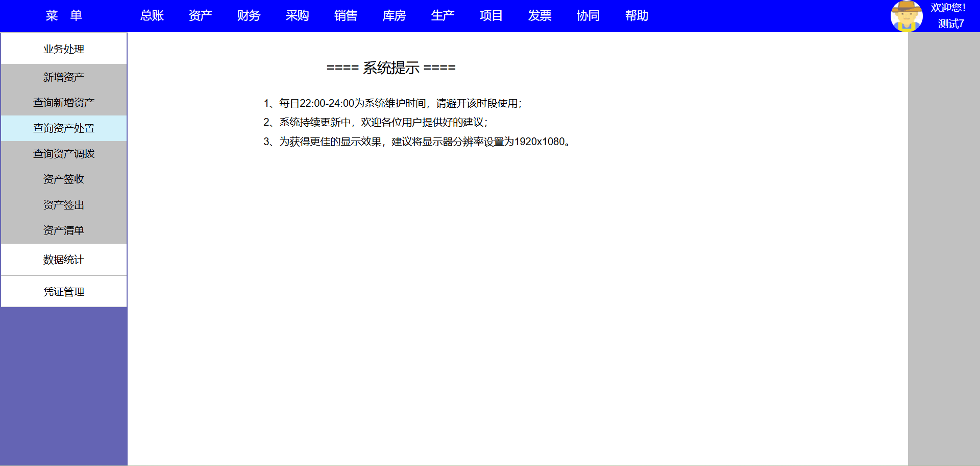The image size is (980, 466).
Task: Select 查询资产处置 in the sidebar
Action: [x=64, y=128]
